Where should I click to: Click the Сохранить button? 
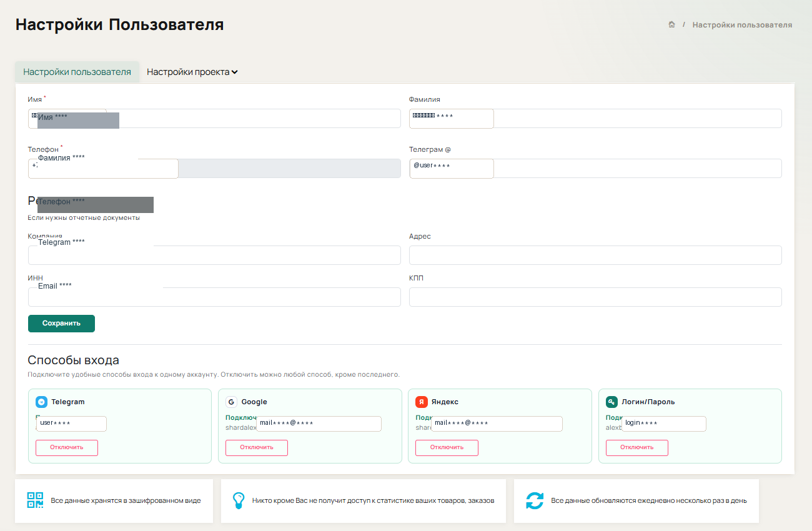pyautogui.click(x=61, y=324)
